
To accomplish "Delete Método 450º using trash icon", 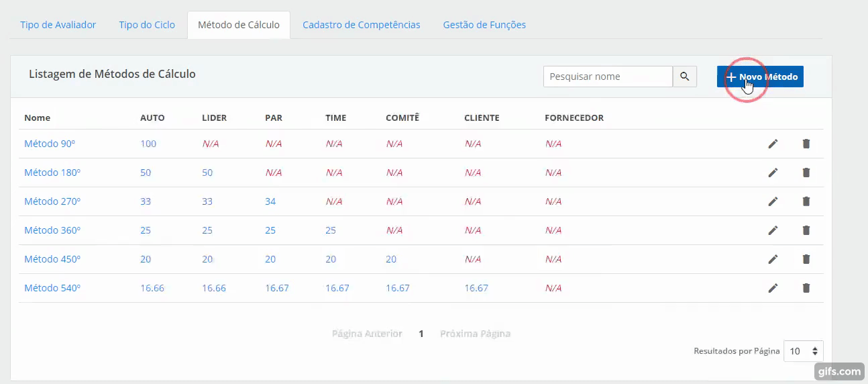I will (x=806, y=259).
